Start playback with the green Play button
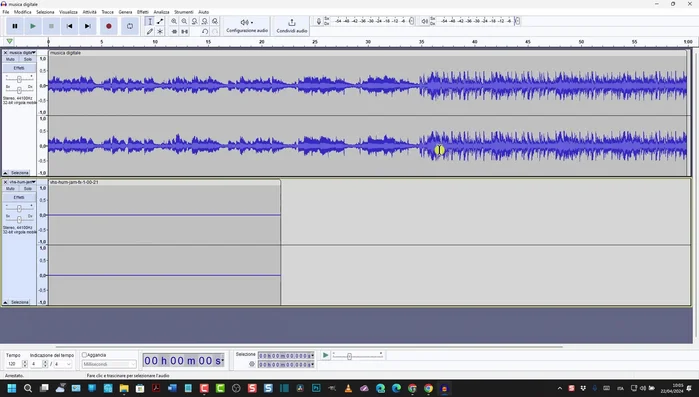Screen dimensions: 699x397 (33, 26)
